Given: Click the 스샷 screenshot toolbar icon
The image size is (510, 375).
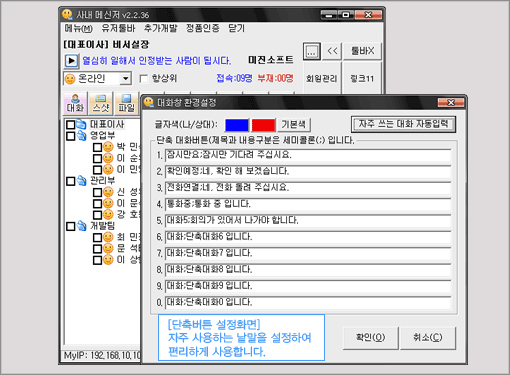Looking at the screenshot, I should (101, 103).
